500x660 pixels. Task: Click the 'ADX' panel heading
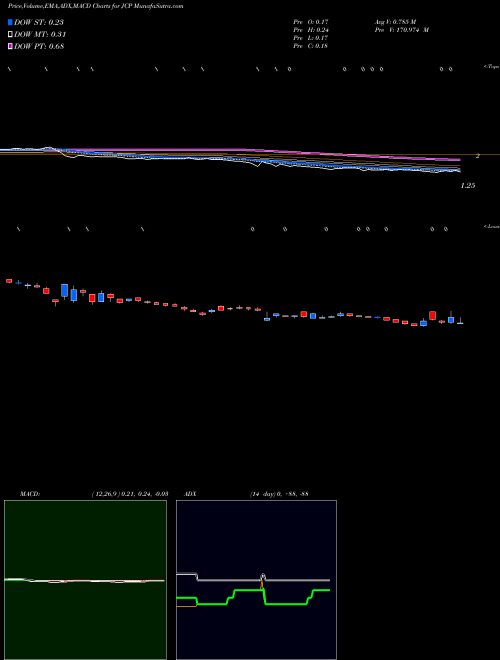click(x=190, y=494)
